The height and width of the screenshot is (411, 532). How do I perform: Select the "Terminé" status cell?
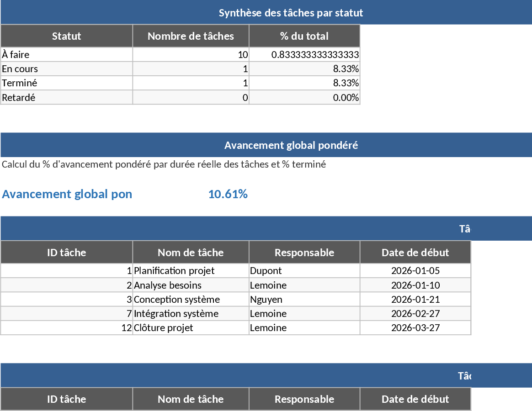click(67, 83)
